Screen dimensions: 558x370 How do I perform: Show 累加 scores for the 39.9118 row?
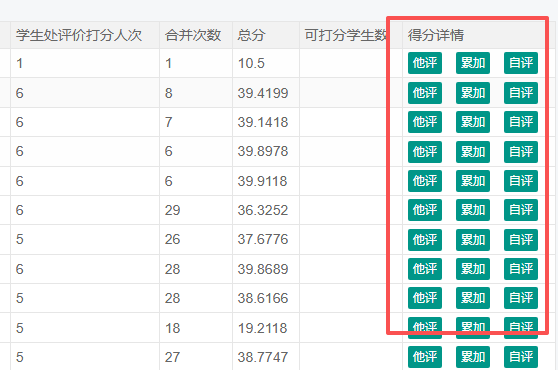pos(473,181)
